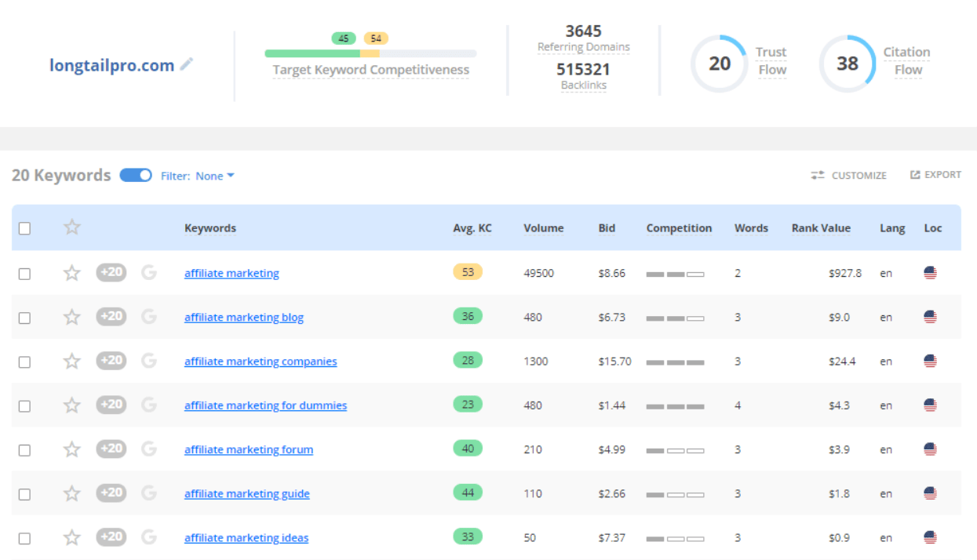Click the +20 badge for affiliate marketing blog
The width and height of the screenshot is (977, 560).
pos(111,317)
